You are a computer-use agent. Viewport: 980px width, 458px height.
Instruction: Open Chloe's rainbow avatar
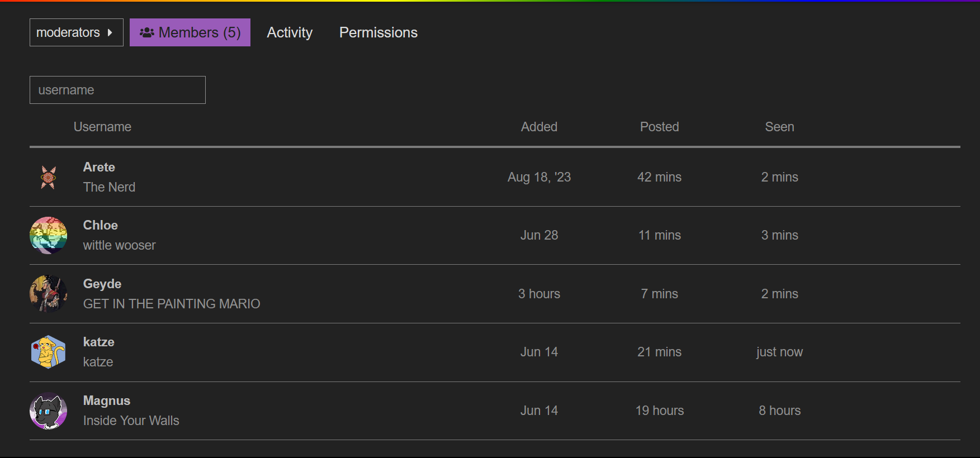click(x=49, y=236)
